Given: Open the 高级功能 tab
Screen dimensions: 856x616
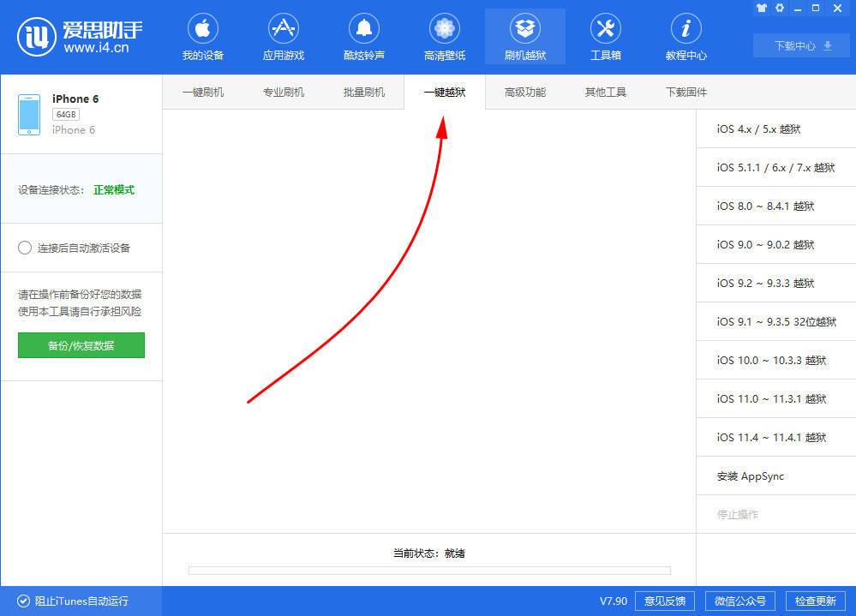Looking at the screenshot, I should pos(524,92).
